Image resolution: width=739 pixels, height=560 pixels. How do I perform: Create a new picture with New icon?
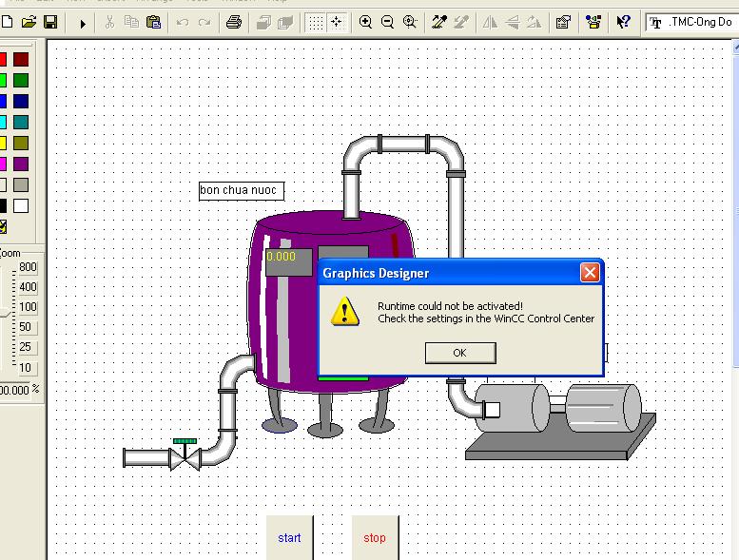[7, 22]
